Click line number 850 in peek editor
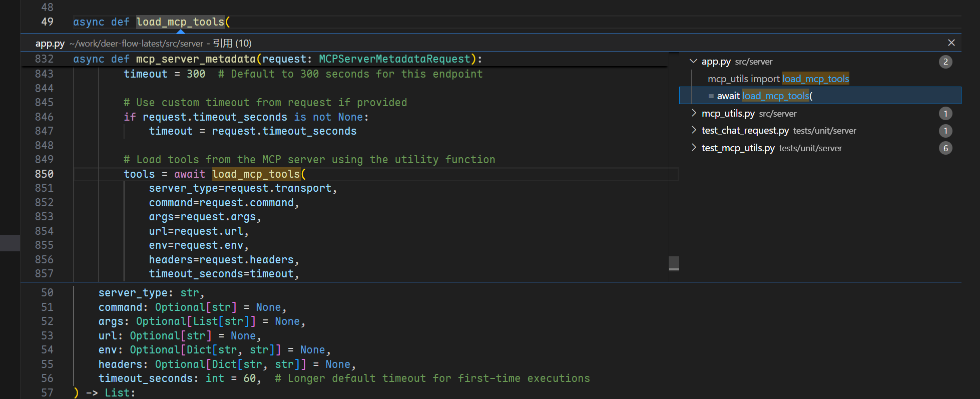The image size is (980, 399). (x=44, y=174)
